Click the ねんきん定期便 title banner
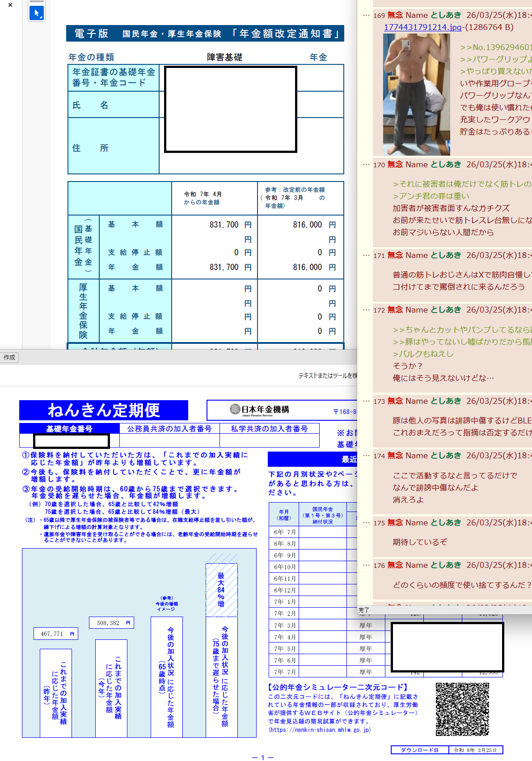This screenshot has height=761, width=532. point(104,410)
